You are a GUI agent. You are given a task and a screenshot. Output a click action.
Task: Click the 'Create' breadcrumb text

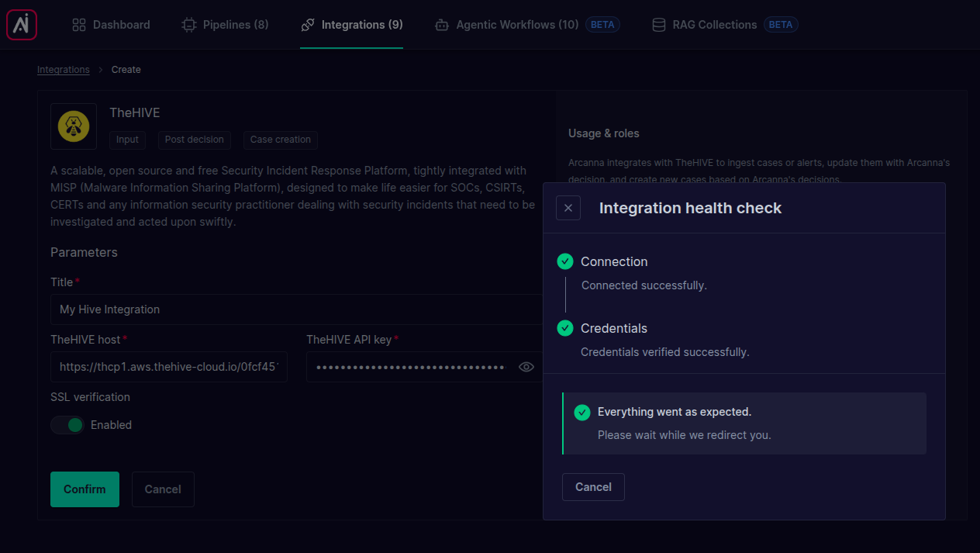[x=126, y=70]
